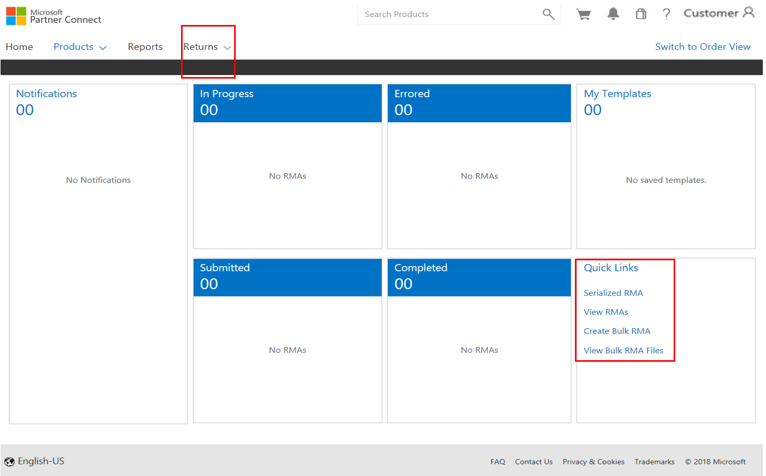Open the notifications bell
The image size is (766, 476).
pyautogui.click(x=613, y=14)
